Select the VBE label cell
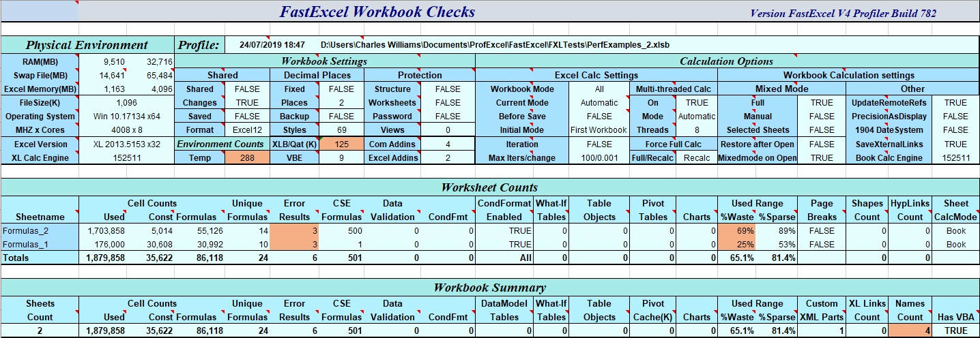 (x=294, y=157)
